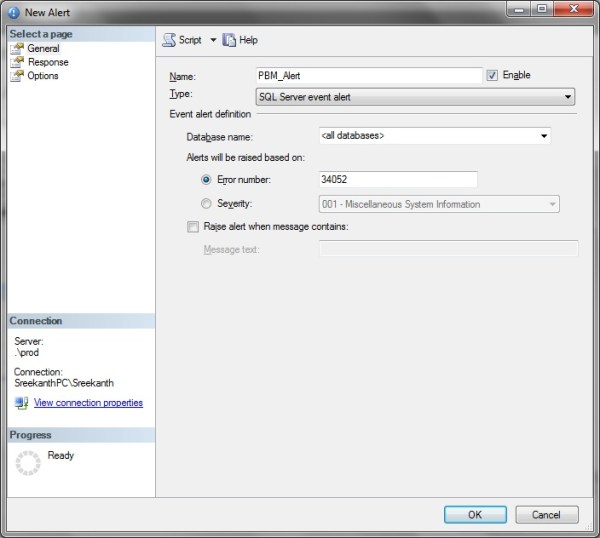Screen dimensions: 600x538
Task: Click the Ready progress spinner icon
Action: [28, 462]
